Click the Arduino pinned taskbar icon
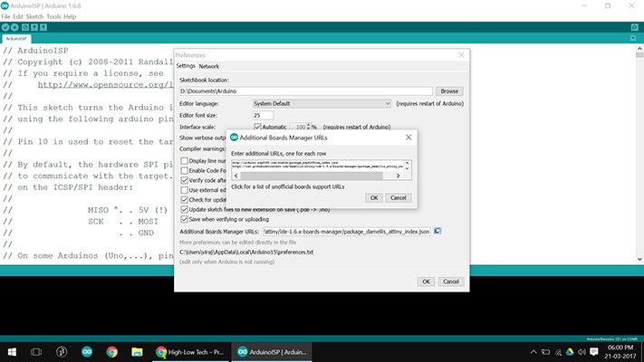Screen dimensions: 644x362 coord(87,352)
